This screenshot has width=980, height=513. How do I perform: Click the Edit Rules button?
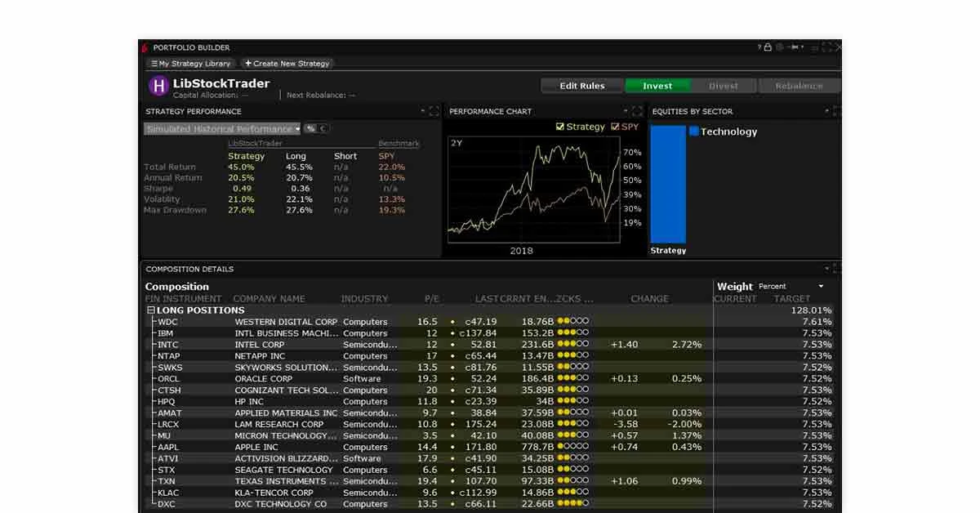581,85
